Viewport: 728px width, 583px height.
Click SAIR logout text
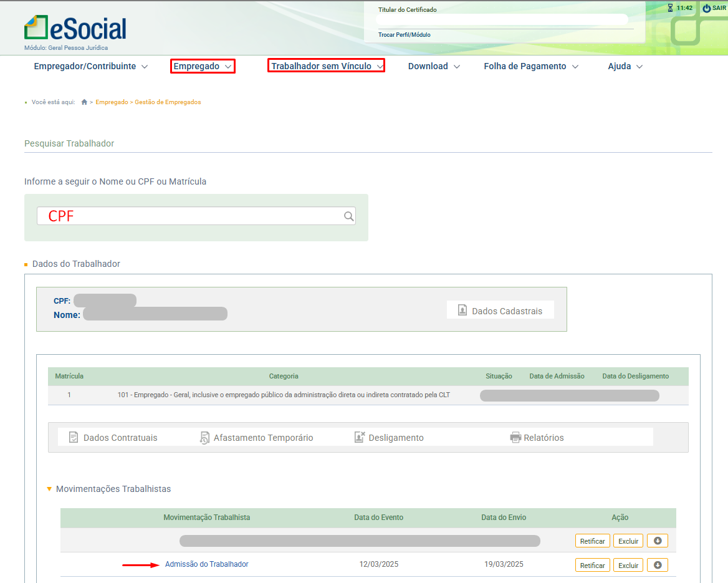(x=719, y=8)
